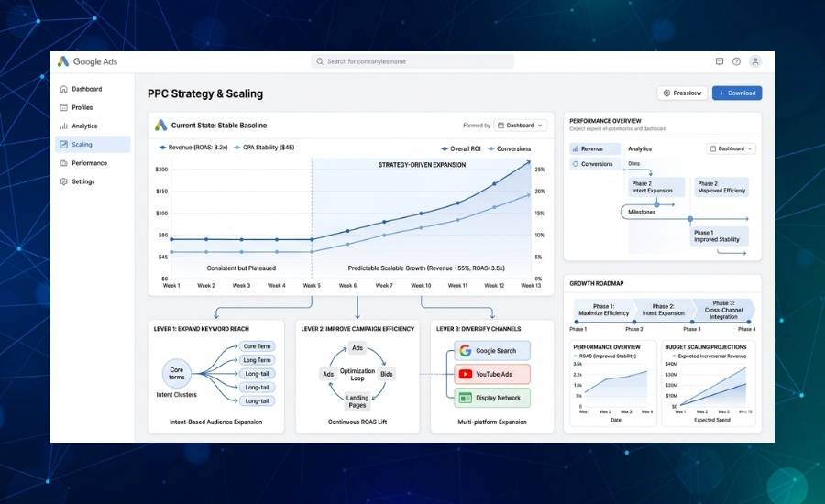Screen dimensions: 825x504
Task: Click the search for companies field
Action: (x=412, y=61)
